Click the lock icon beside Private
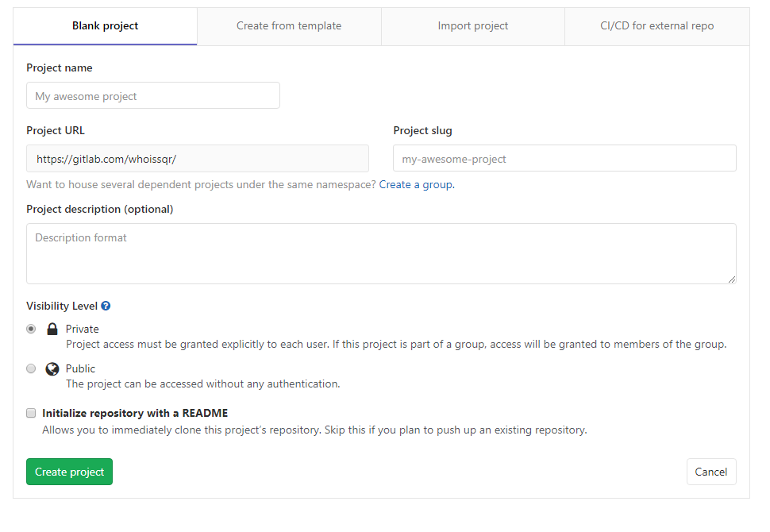Screen dimensions: 770x532 coord(52,329)
